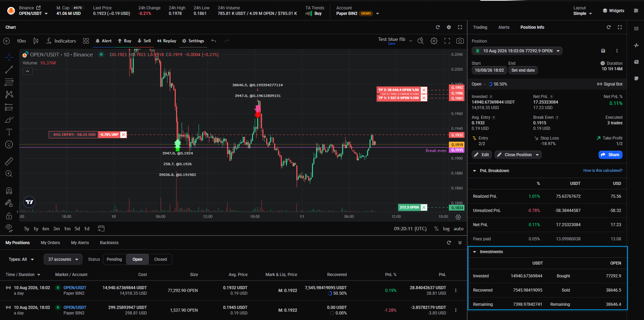Filter positions by Pending status

(114, 259)
